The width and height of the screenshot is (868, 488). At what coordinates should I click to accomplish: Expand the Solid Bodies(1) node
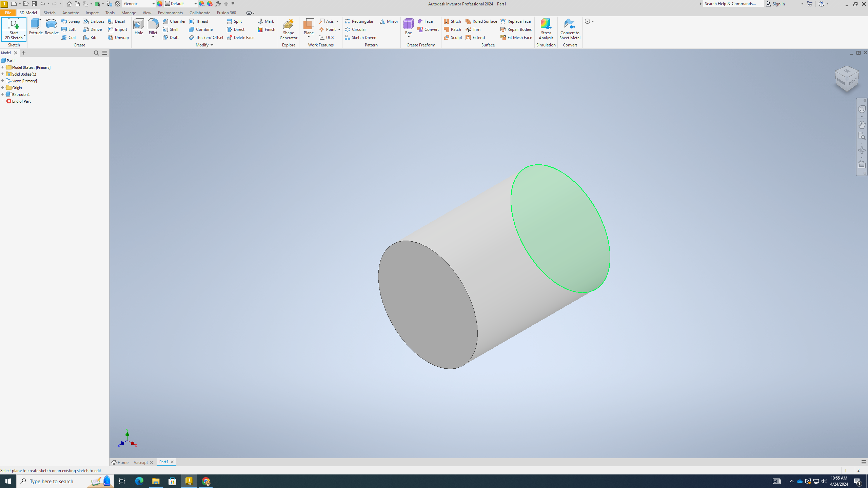pyautogui.click(x=3, y=74)
